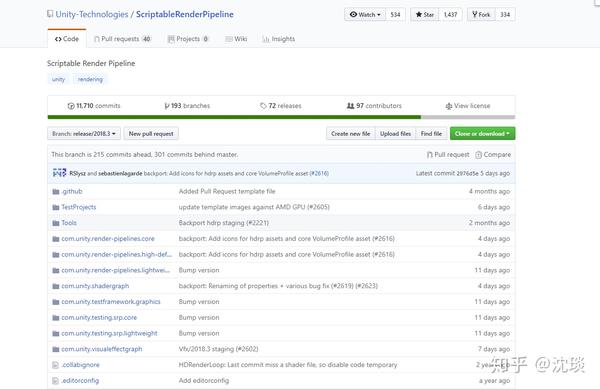Expand the Clone or download menu
The width and height of the screenshot is (600, 389).
(x=482, y=133)
